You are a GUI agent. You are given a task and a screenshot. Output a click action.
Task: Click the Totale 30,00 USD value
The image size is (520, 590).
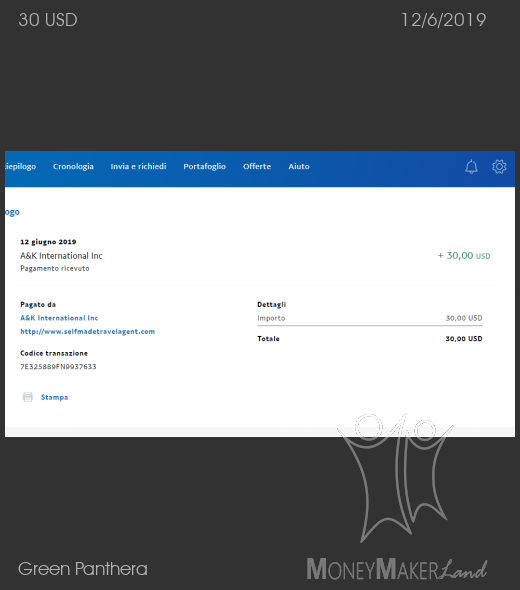464,339
